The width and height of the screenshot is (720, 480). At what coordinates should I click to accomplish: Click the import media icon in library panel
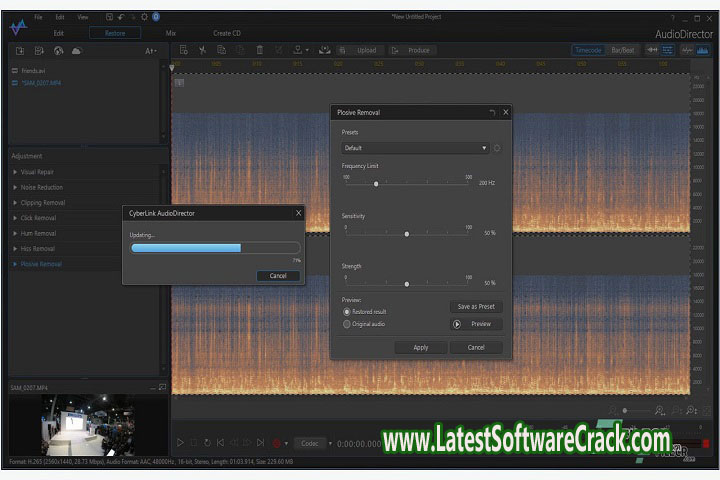point(20,51)
